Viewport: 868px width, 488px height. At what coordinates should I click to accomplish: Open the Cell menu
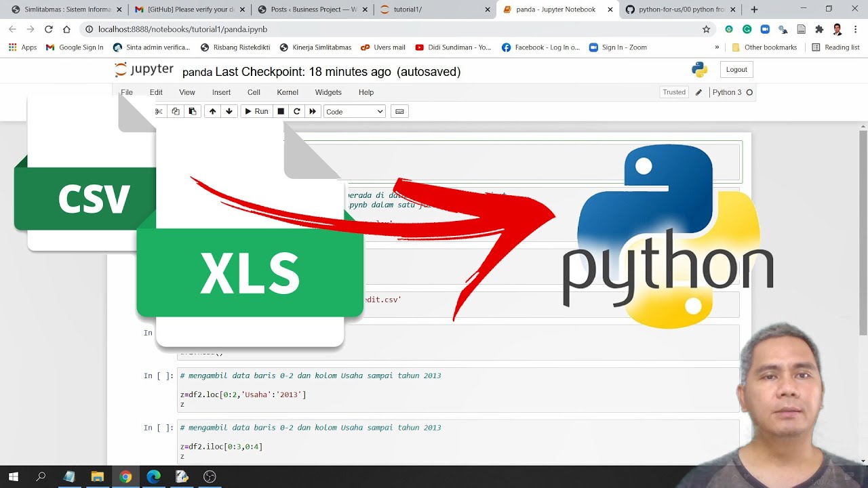[254, 92]
